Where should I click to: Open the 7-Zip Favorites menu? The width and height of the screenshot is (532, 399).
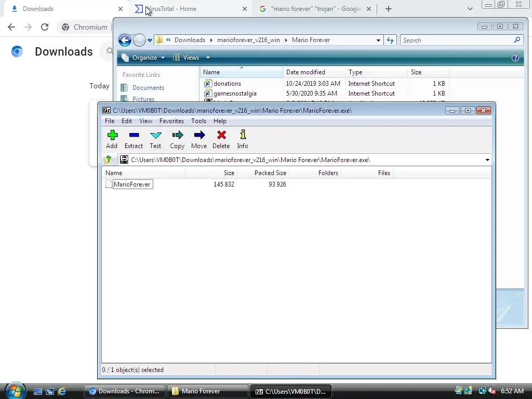(x=171, y=121)
